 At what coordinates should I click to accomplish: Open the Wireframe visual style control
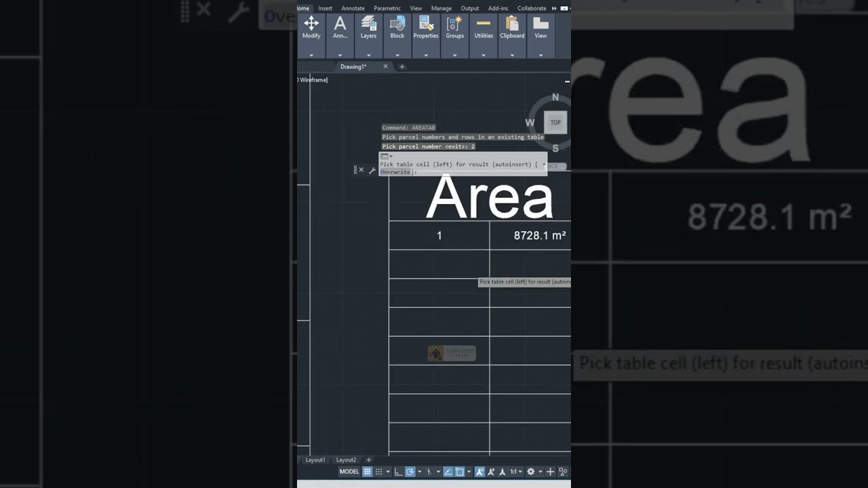pos(313,80)
